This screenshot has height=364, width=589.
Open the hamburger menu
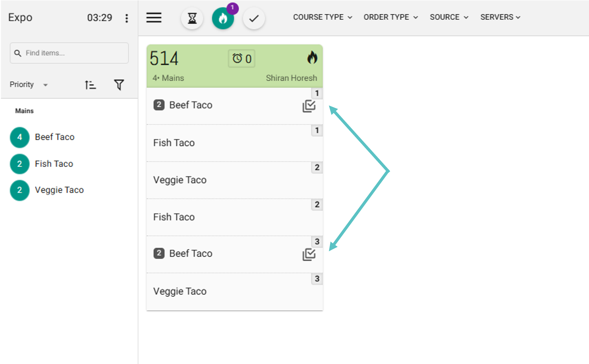click(154, 18)
